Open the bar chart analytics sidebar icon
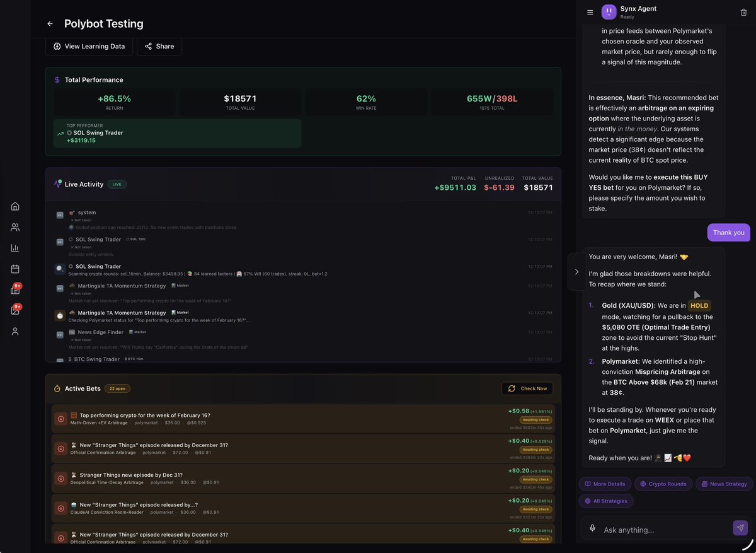Image resolution: width=756 pixels, height=553 pixels. click(15, 248)
